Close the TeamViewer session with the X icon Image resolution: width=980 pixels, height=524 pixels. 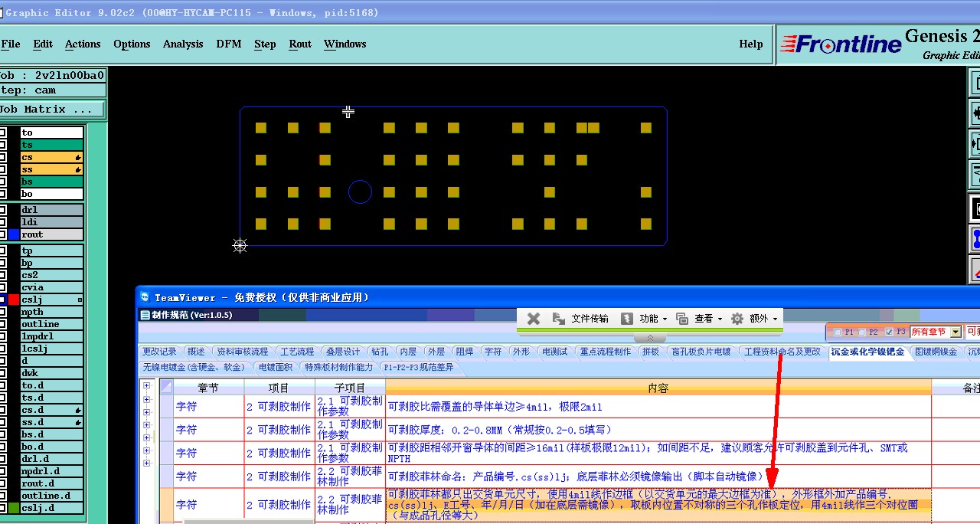[x=534, y=319]
